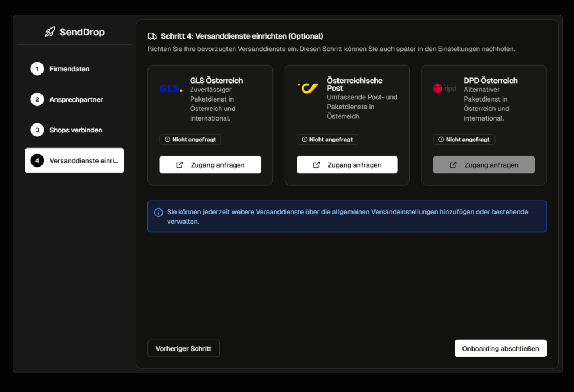This screenshot has width=574, height=392.
Task: Click the 'Zuverlässiger Paketdienst' GLS description
Action: [212, 104]
